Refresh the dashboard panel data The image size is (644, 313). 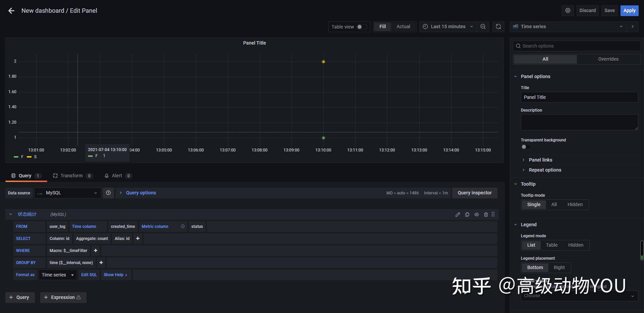point(498,26)
